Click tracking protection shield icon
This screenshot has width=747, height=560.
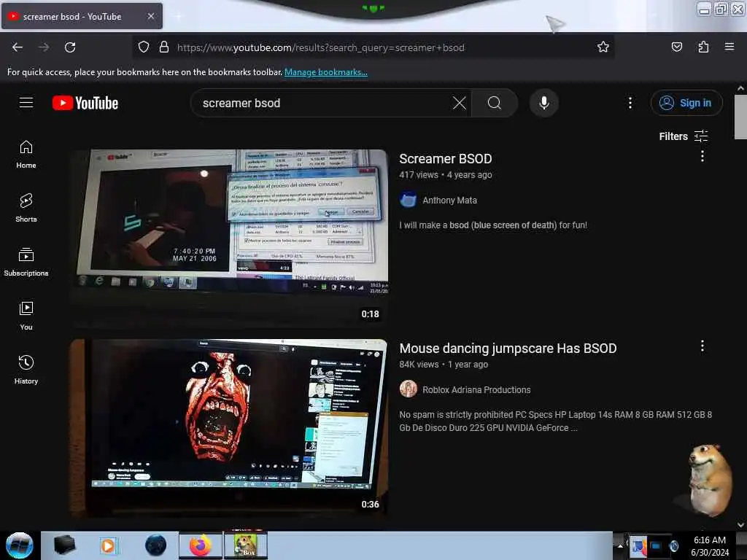[144, 47]
